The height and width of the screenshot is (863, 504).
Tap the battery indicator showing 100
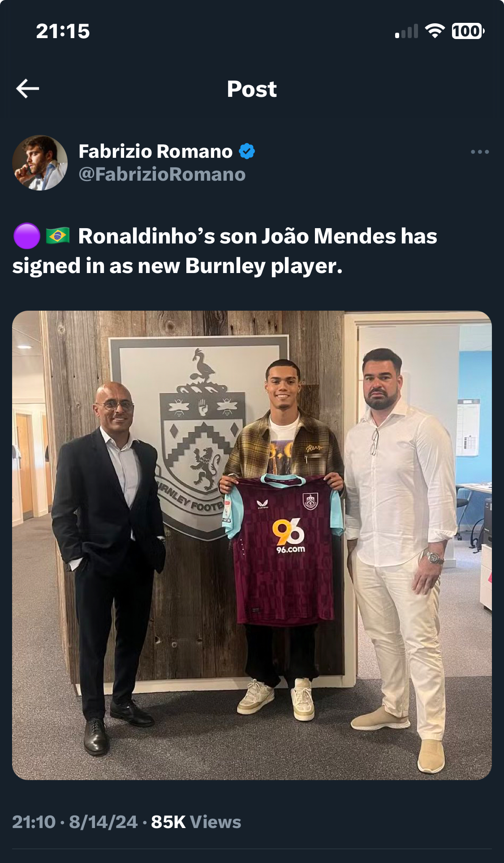point(468,31)
